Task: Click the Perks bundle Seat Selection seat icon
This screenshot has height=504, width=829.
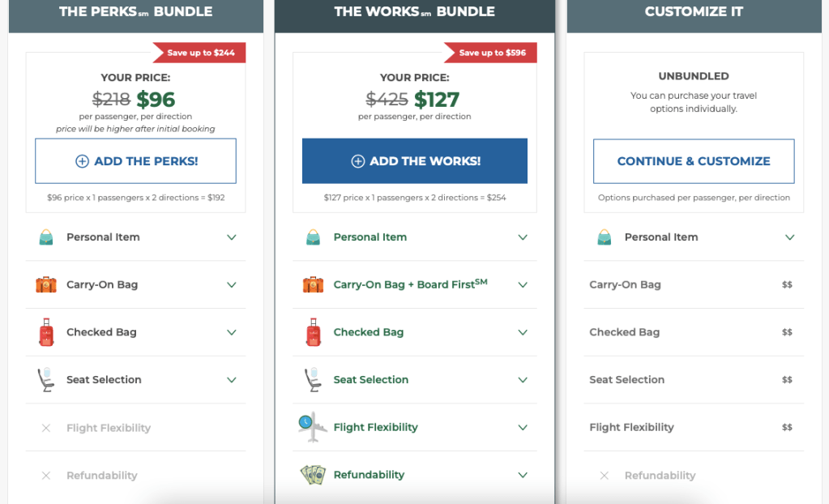Action: [x=46, y=380]
